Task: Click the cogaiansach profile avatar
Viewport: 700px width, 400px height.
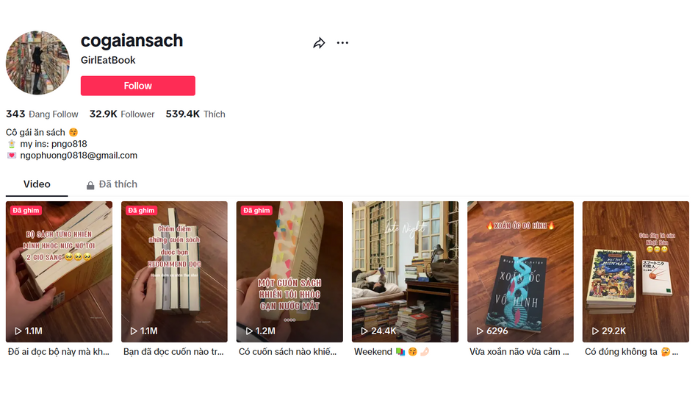Action: [x=38, y=63]
